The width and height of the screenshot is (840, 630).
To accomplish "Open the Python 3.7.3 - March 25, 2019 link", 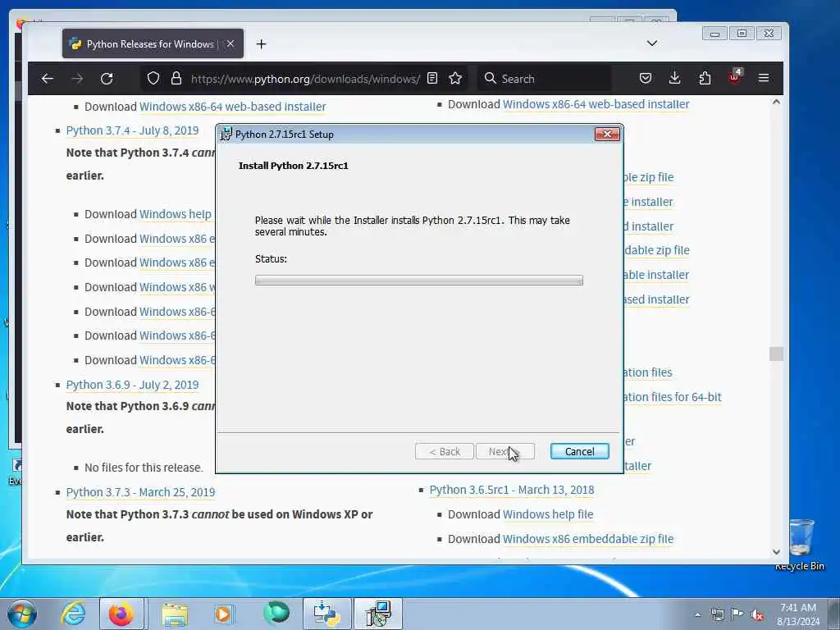I will 140,492.
